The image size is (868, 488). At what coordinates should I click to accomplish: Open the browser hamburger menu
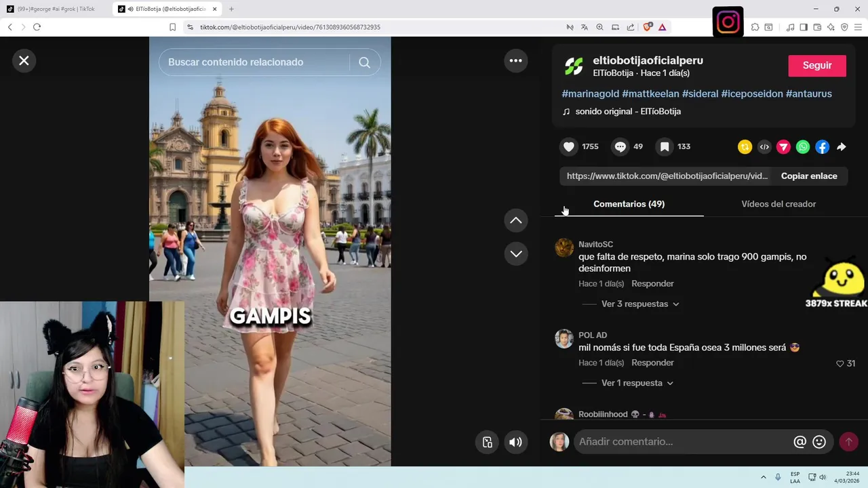858,27
